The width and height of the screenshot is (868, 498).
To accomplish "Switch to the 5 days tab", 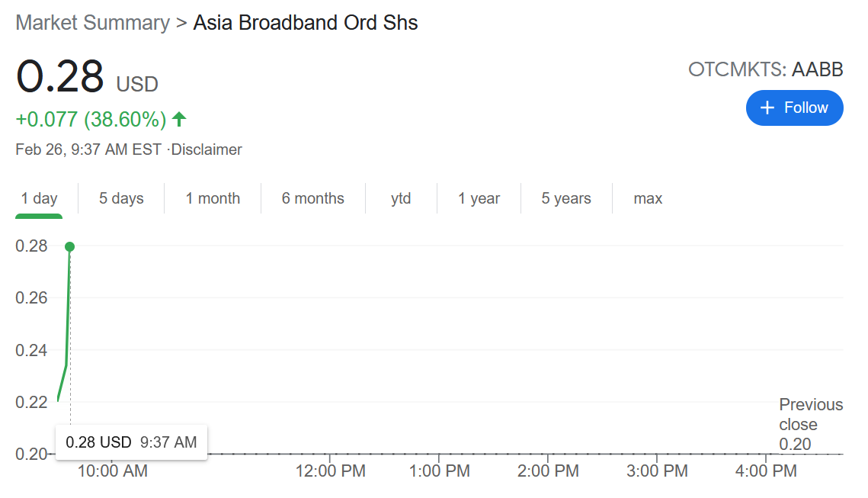I will coord(121,198).
